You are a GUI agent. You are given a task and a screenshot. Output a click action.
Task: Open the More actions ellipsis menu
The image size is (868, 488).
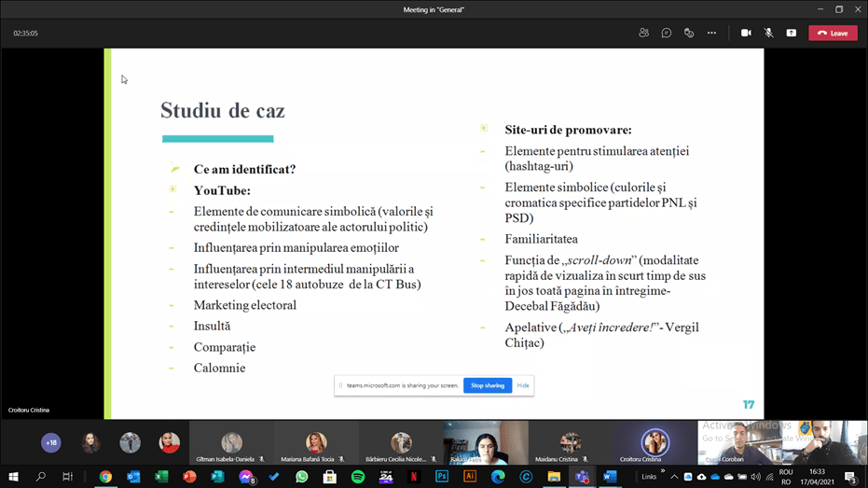pyautogui.click(x=711, y=33)
